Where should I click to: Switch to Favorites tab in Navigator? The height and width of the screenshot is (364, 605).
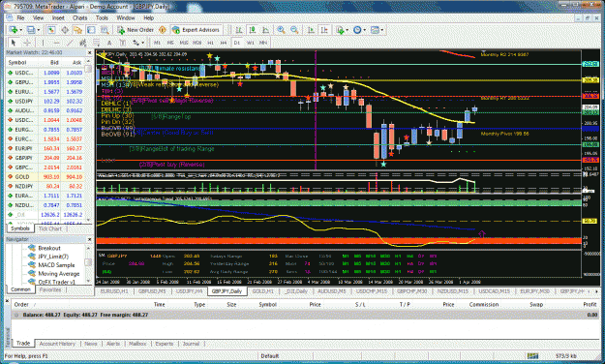(x=50, y=289)
